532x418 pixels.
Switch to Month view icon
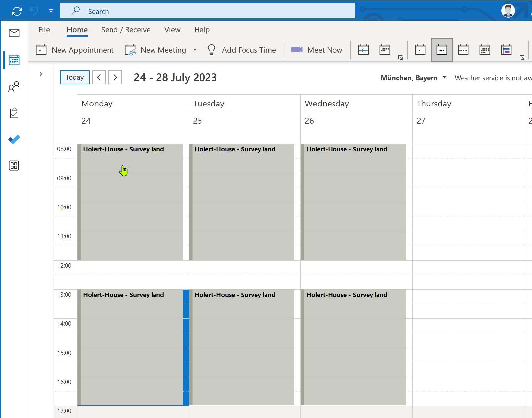[485, 50]
